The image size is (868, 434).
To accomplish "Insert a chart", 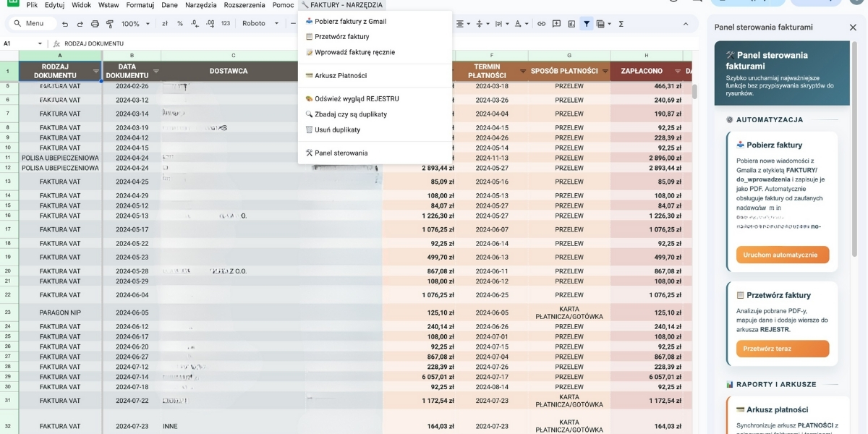I will coord(571,23).
